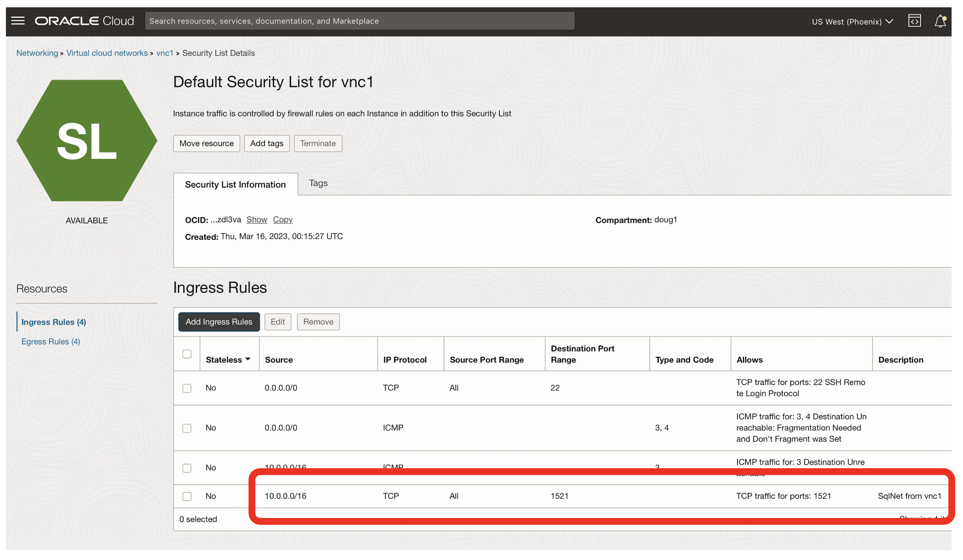The width and height of the screenshot is (963, 560).
Task: Copy the OCID to clipboard
Action: [282, 220]
